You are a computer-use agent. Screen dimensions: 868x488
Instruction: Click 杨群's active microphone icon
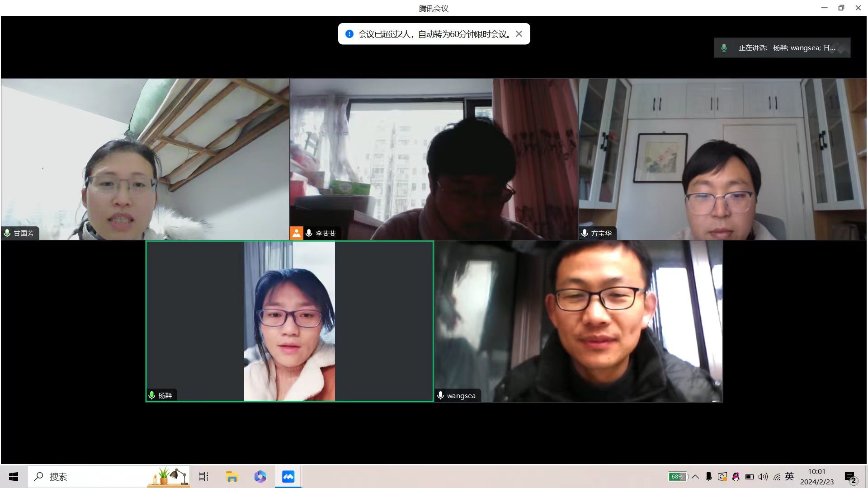152,395
